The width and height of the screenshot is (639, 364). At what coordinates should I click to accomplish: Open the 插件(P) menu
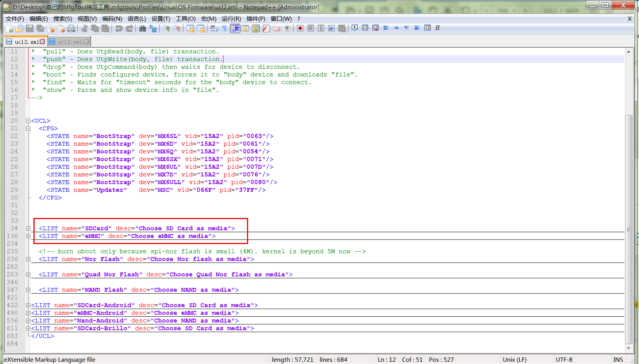click(256, 18)
